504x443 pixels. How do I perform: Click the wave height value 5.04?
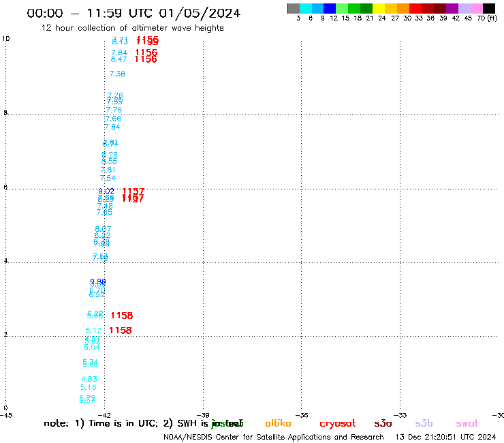(92, 348)
